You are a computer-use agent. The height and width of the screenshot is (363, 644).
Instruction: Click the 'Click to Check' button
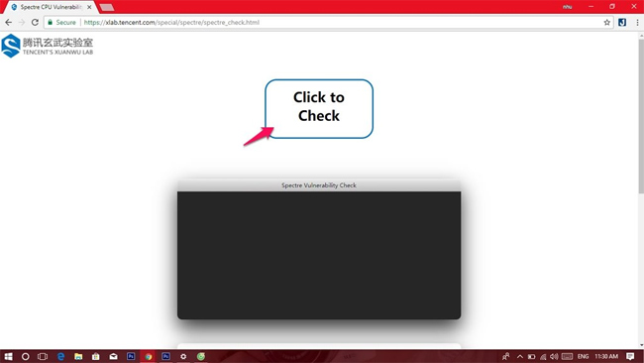pos(319,109)
